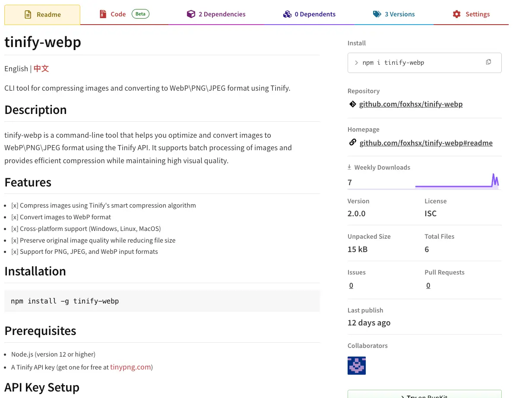The image size is (532, 398).
Task: Click the Code file icon
Action: point(103,14)
